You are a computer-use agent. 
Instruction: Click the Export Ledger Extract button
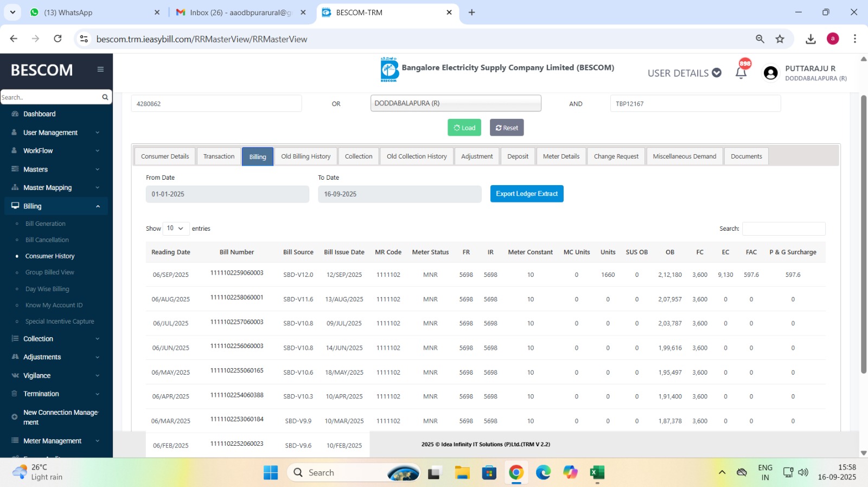(526, 194)
